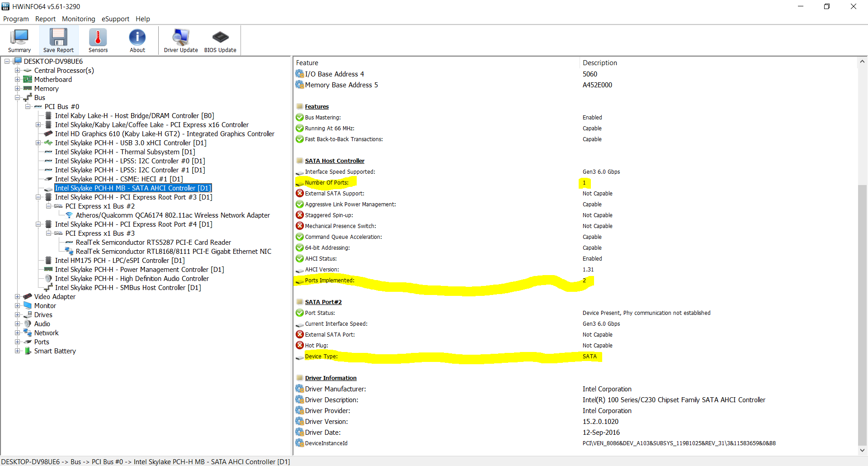The width and height of the screenshot is (868, 466).
Task: Click the AHCI Status green check icon
Action: (x=300, y=259)
